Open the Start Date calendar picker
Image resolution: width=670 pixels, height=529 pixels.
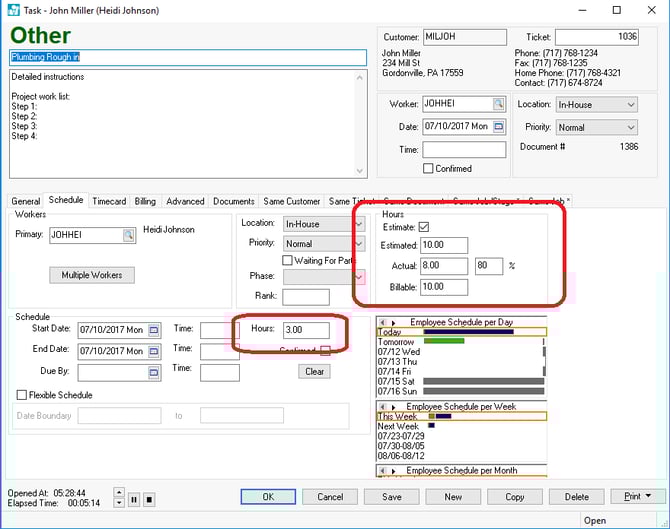click(x=154, y=329)
